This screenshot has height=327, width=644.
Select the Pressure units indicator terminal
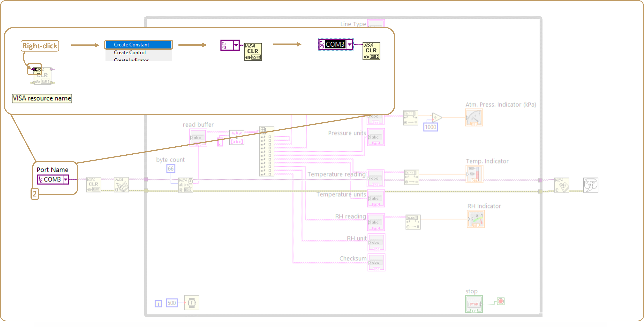pyautogui.click(x=376, y=137)
